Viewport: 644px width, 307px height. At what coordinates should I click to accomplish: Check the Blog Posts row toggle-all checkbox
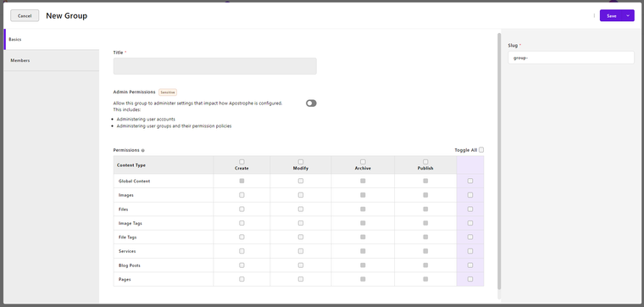pyautogui.click(x=470, y=265)
